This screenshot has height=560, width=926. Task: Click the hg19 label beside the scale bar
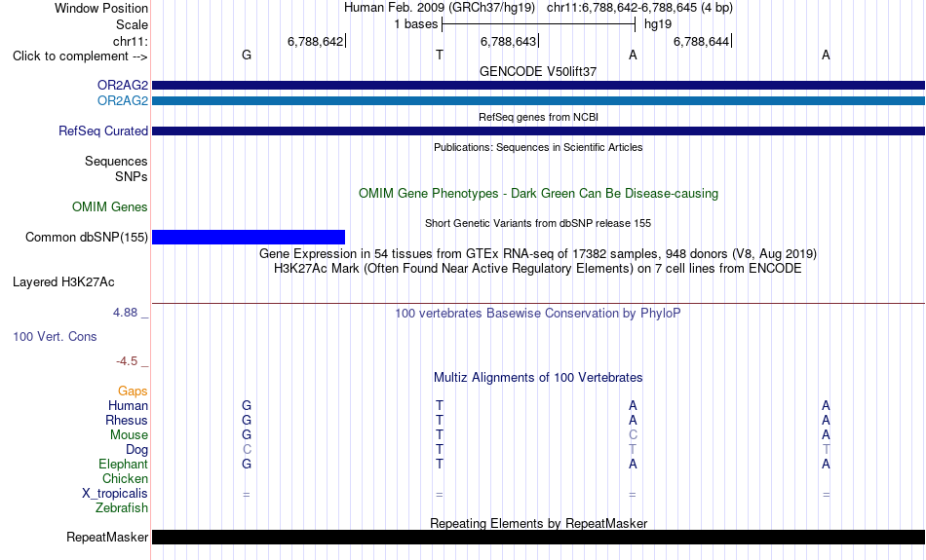pyautogui.click(x=658, y=24)
